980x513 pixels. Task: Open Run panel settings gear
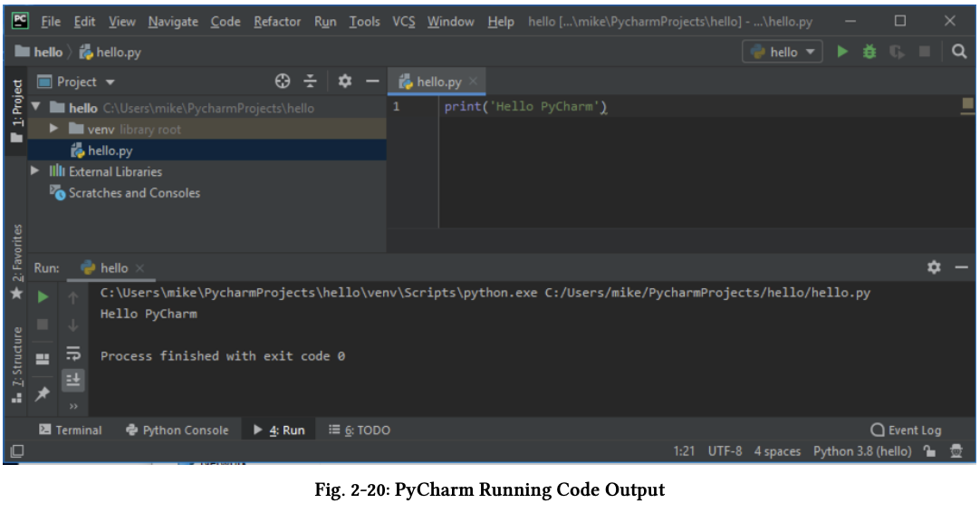pyautogui.click(x=934, y=267)
